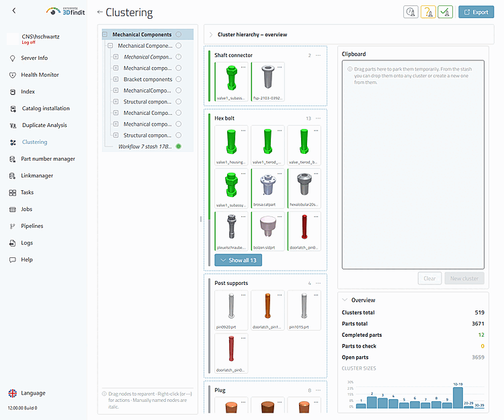Click the Pipelines branch icon
Screen dimensions: 504x420
pos(13,226)
